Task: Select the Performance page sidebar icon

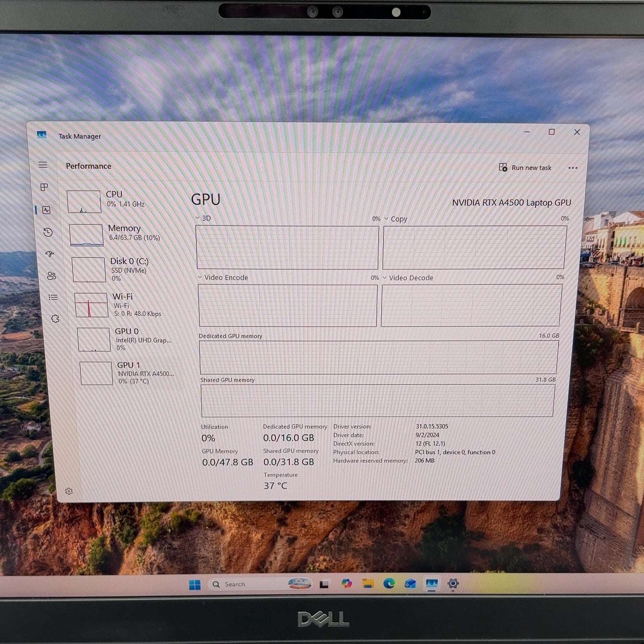Action: click(47, 210)
